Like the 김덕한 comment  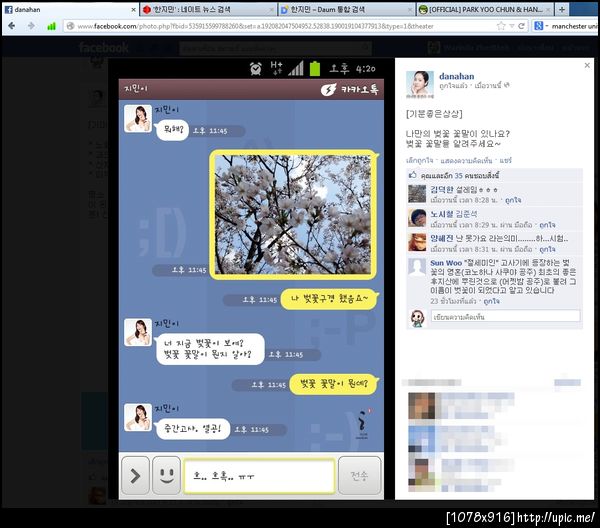(513, 200)
